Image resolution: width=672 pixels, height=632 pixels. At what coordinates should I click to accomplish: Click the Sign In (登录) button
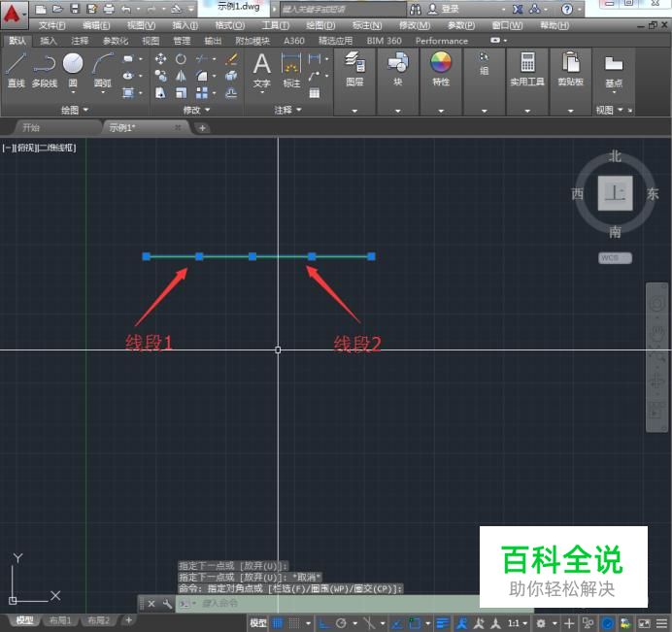click(444, 9)
